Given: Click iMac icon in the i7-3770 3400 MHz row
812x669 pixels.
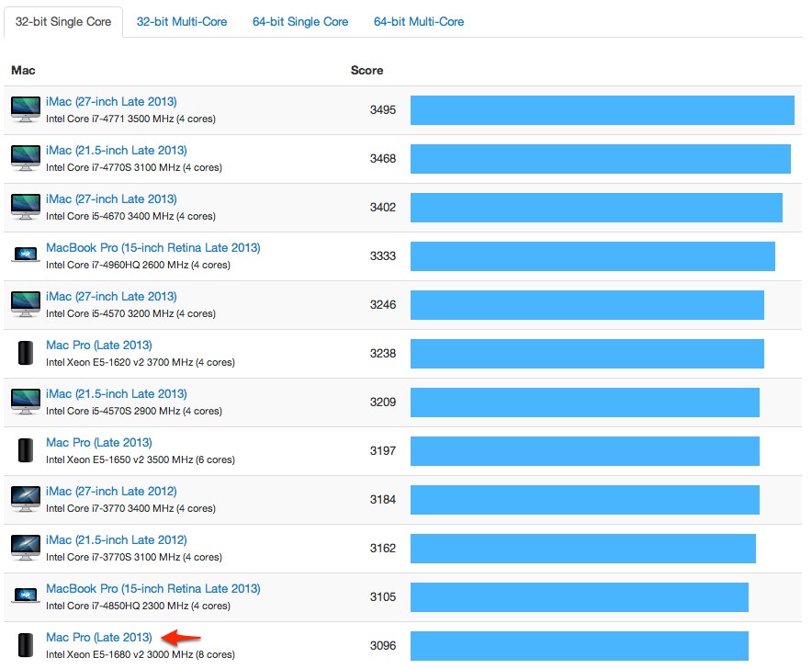Looking at the screenshot, I should click(26, 499).
